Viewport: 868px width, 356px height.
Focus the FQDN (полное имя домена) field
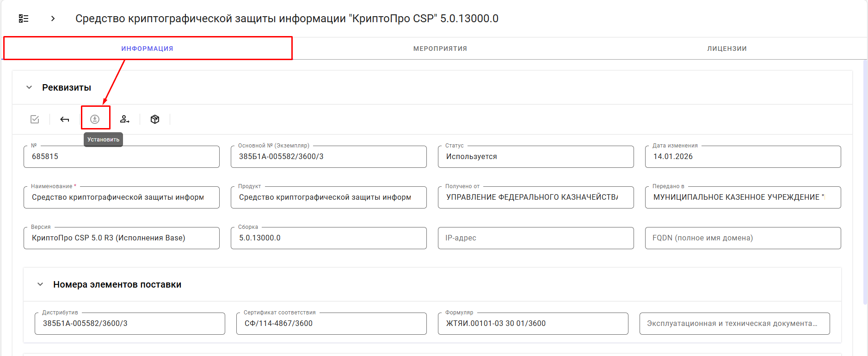(743, 238)
